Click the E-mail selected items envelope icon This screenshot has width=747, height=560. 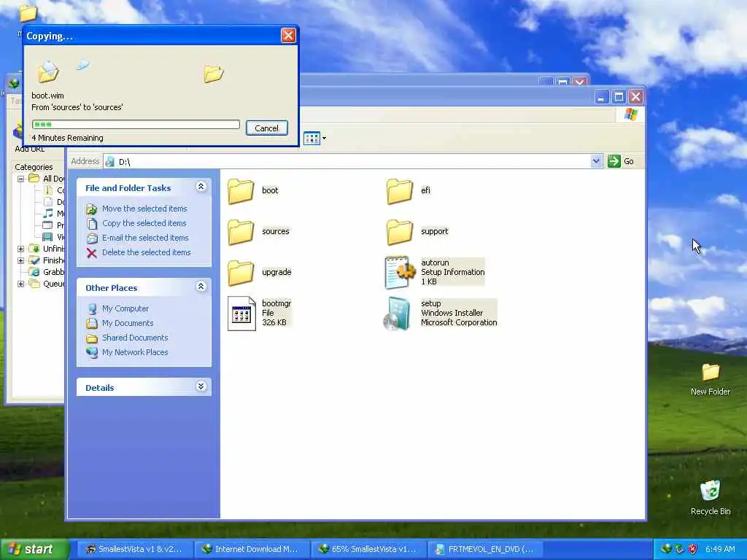click(92, 238)
